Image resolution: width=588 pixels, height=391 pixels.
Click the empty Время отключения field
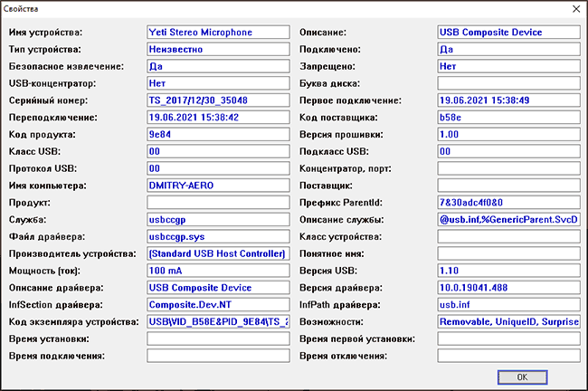click(509, 356)
